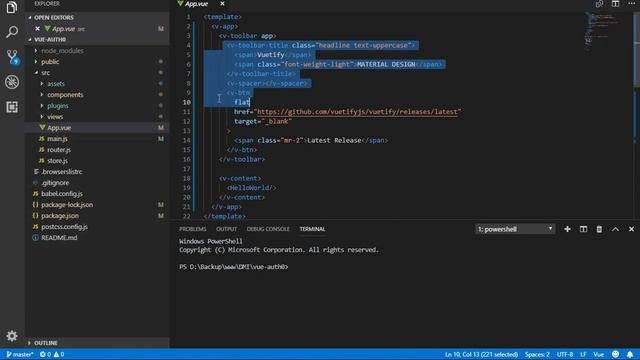
Task: Open babel.config.js file
Action: (61, 194)
